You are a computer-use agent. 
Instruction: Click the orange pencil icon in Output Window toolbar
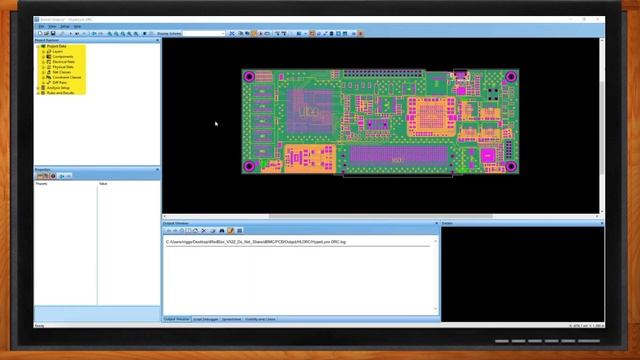point(231,231)
